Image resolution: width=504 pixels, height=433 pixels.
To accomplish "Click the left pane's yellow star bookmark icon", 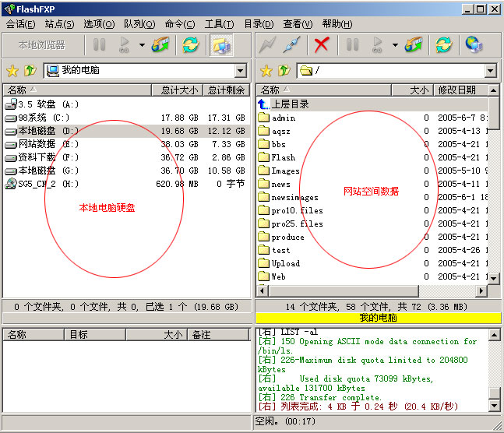I will click(12, 71).
